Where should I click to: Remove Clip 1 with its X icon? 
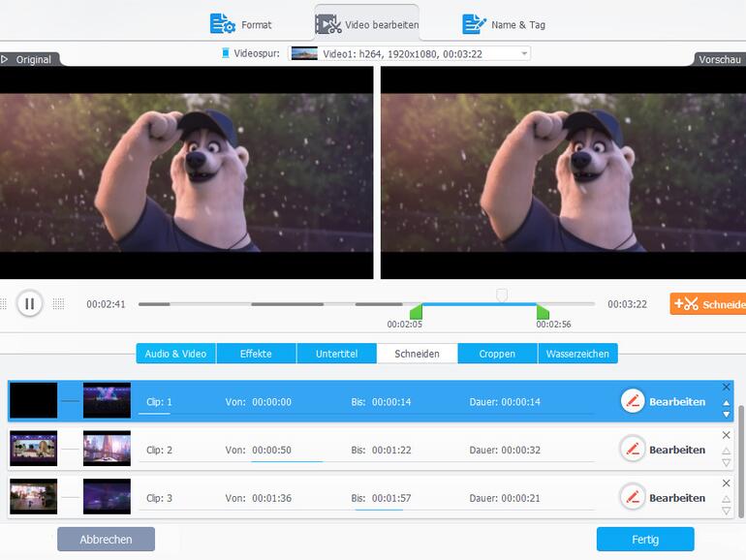[726, 387]
